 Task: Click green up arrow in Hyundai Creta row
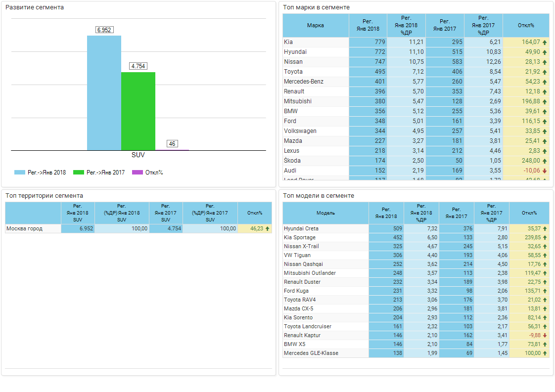tap(545, 228)
